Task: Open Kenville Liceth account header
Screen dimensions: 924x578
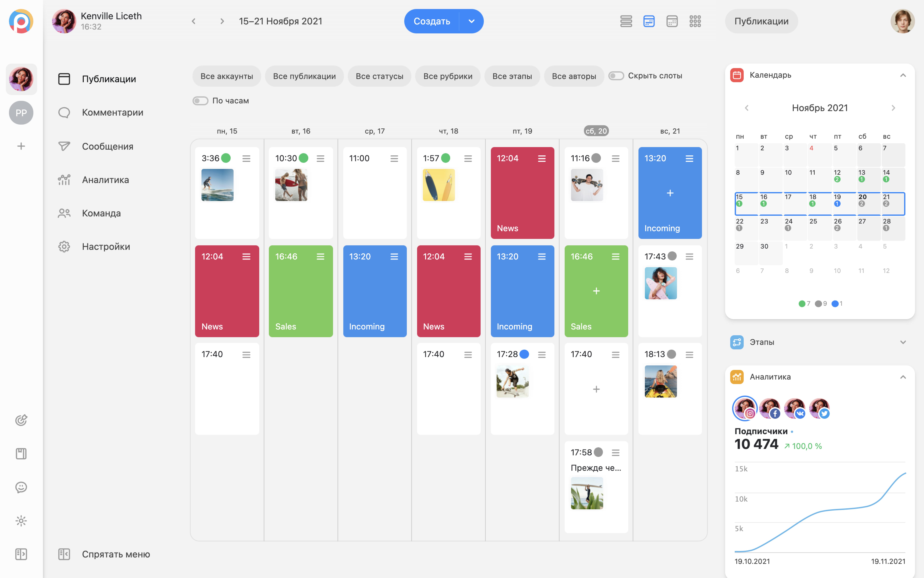Action: [x=97, y=21]
